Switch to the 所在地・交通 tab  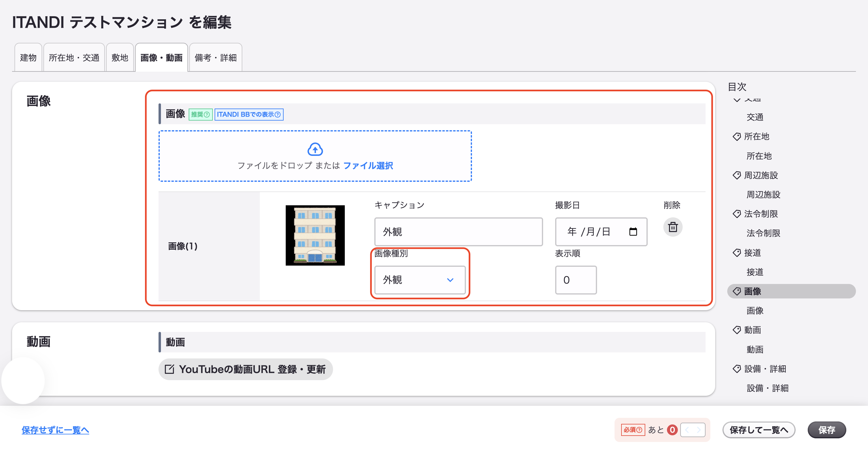(74, 58)
